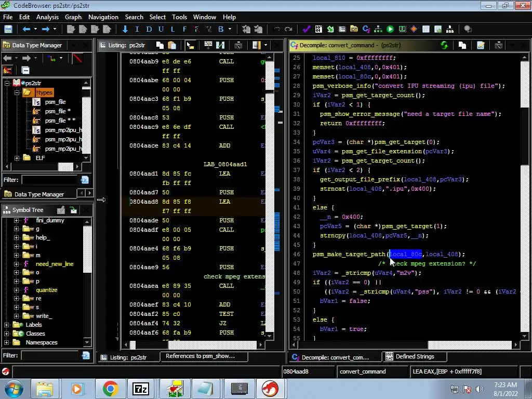Screen dimensions: 532x399
Task: Click the navigate down arrow direction toggle
Action: pyautogui.click(x=125, y=29)
